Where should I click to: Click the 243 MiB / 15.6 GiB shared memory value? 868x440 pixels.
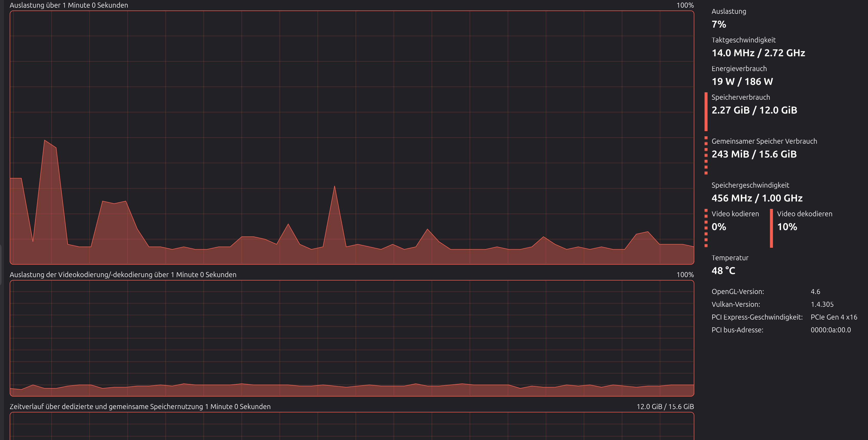click(x=754, y=154)
